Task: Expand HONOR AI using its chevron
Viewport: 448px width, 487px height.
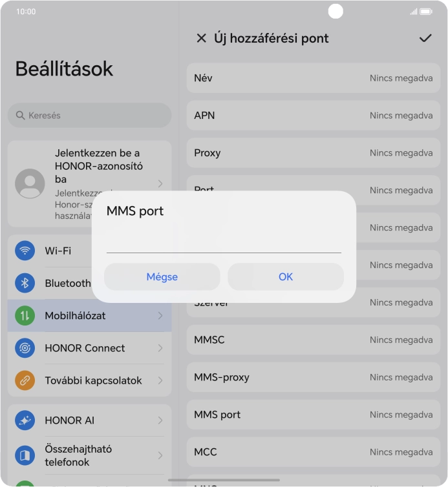Action: [160, 420]
